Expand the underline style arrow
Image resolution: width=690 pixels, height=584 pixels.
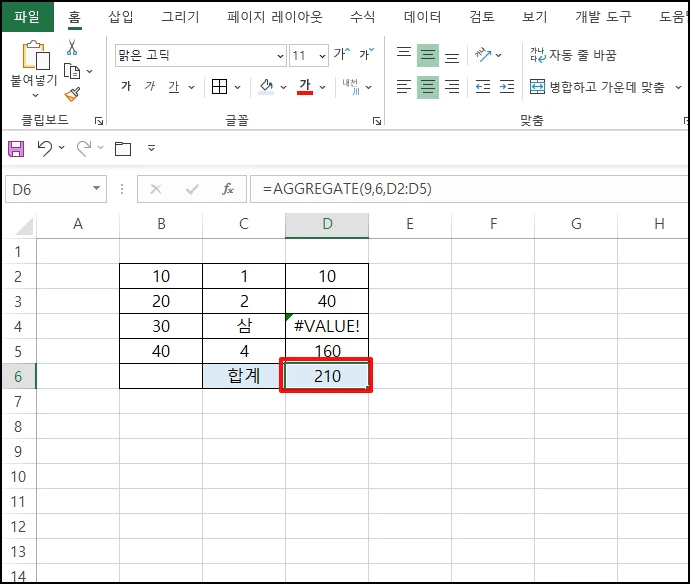click(x=191, y=87)
